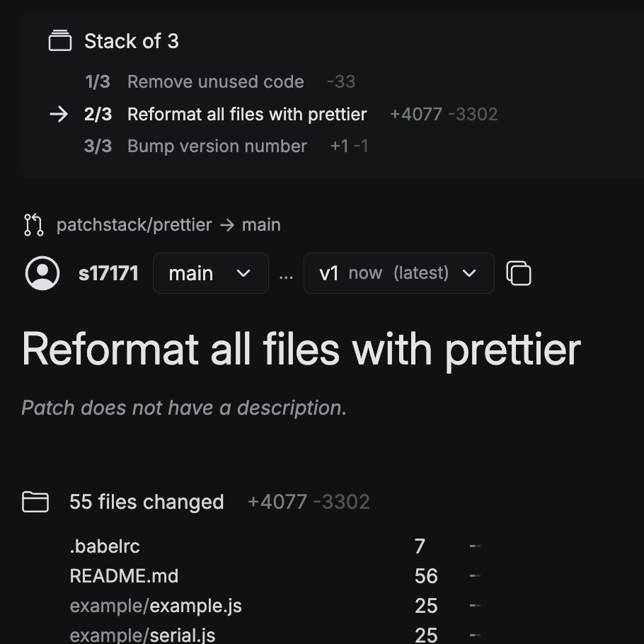Image resolution: width=644 pixels, height=644 pixels.
Task: Open the .babelrc file diff
Action: point(105,546)
